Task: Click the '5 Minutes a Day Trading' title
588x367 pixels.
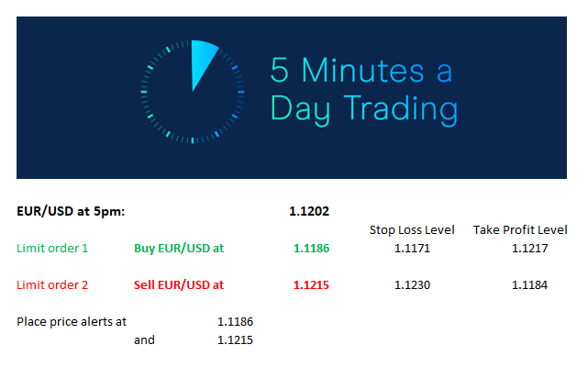Action: (x=363, y=90)
